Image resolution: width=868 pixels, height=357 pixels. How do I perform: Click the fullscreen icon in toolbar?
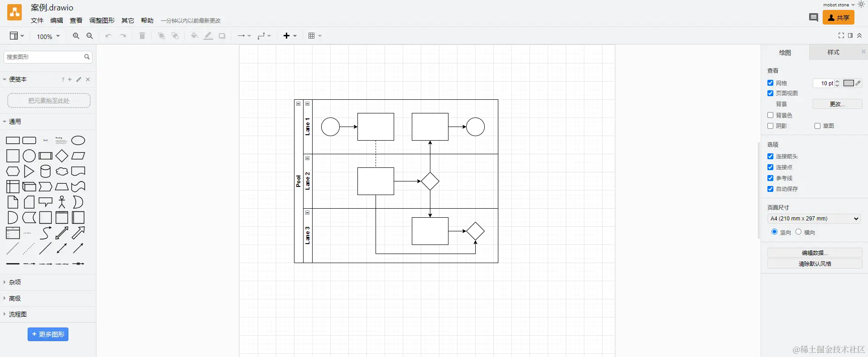841,35
